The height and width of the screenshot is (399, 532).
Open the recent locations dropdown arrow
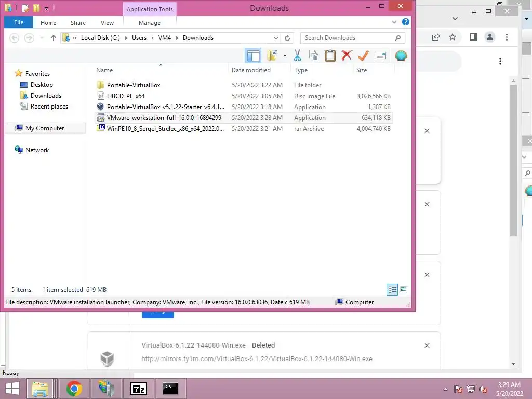coord(42,38)
